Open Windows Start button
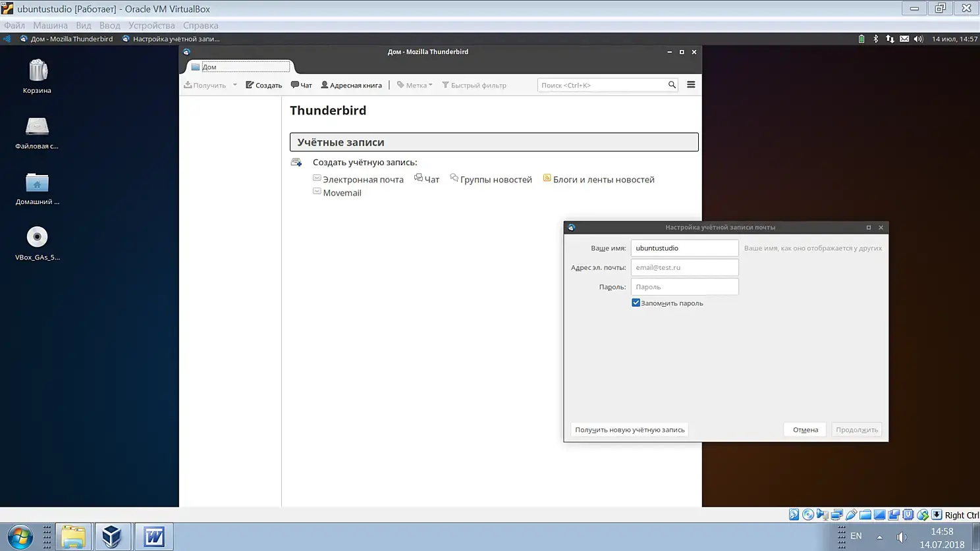This screenshot has width=980, height=551. [20, 537]
